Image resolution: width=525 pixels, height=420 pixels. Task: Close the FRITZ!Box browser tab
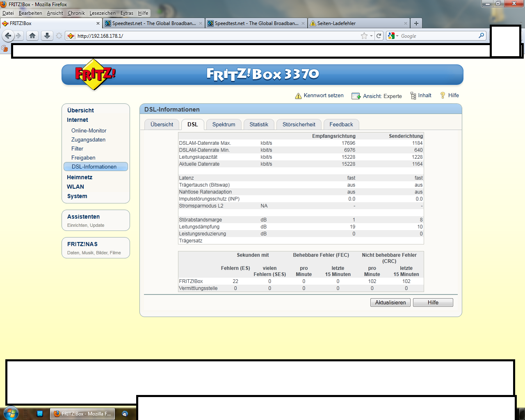(98, 23)
